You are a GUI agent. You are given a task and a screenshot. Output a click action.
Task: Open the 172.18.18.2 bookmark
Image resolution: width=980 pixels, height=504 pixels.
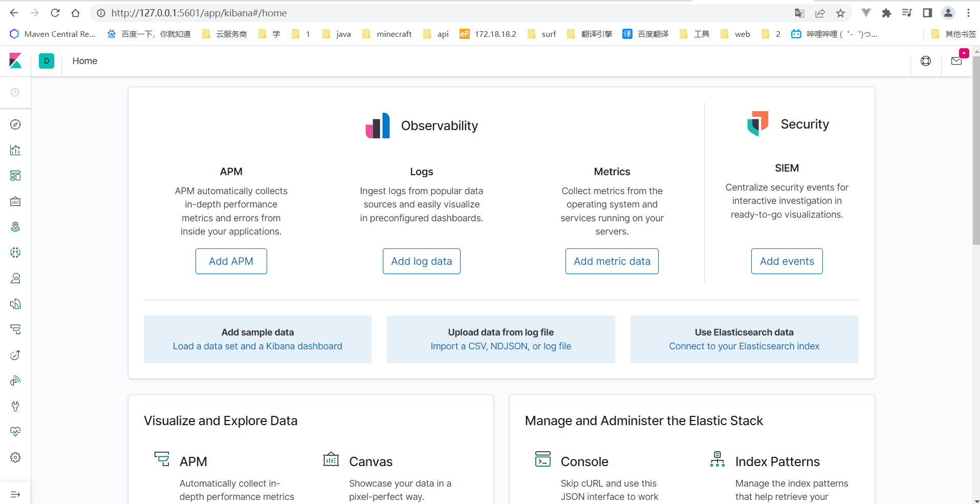pyautogui.click(x=488, y=34)
